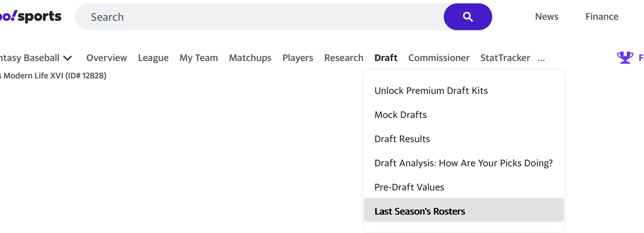Click the Draft menu tab
Image resolution: width=644 pixels, height=233 pixels.
(386, 58)
